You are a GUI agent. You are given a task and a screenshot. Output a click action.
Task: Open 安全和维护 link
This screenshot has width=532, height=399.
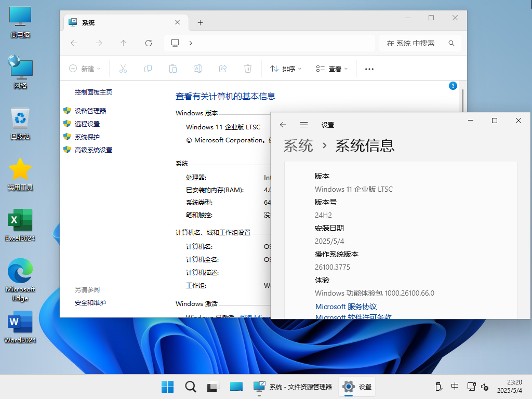(x=90, y=303)
